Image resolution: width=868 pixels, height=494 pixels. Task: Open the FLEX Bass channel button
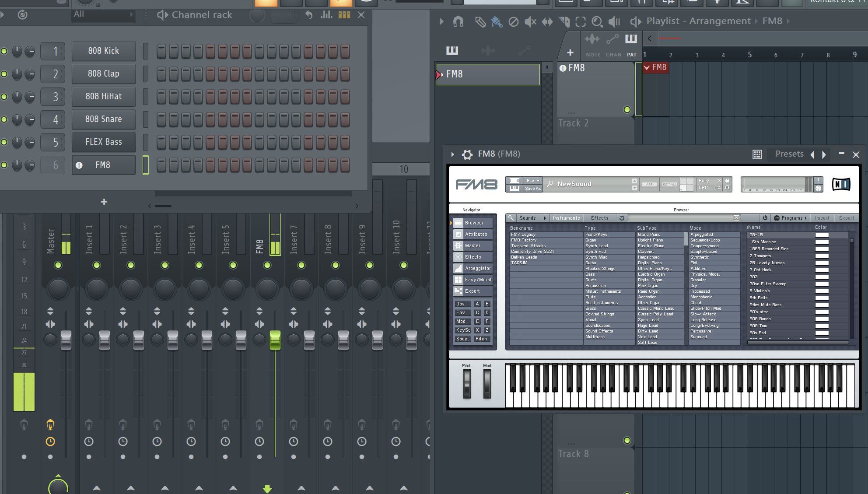[x=104, y=142]
